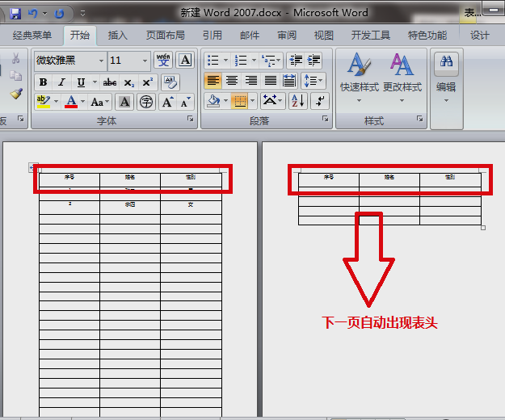Switch to the 页面布局 tab
This screenshot has height=420, width=505.
[165, 35]
